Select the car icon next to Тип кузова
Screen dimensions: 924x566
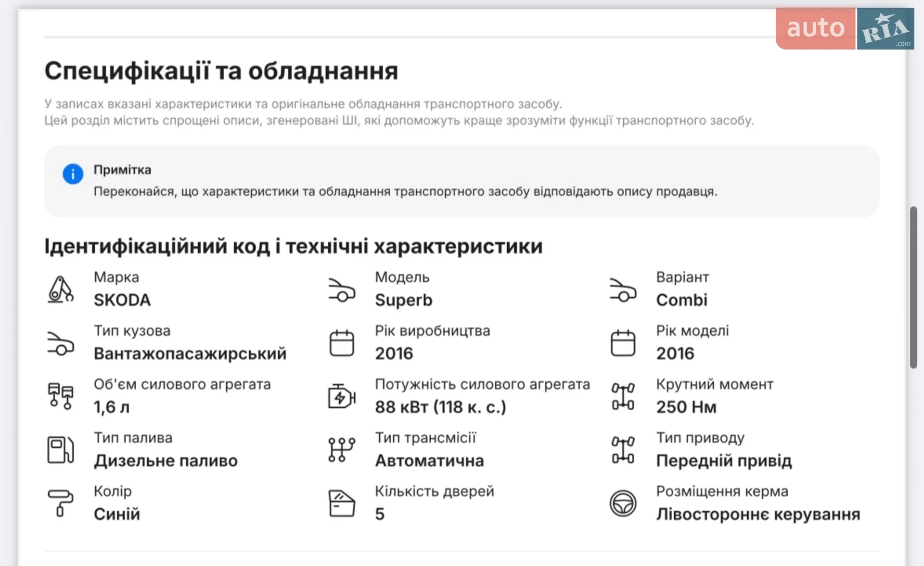tap(61, 343)
